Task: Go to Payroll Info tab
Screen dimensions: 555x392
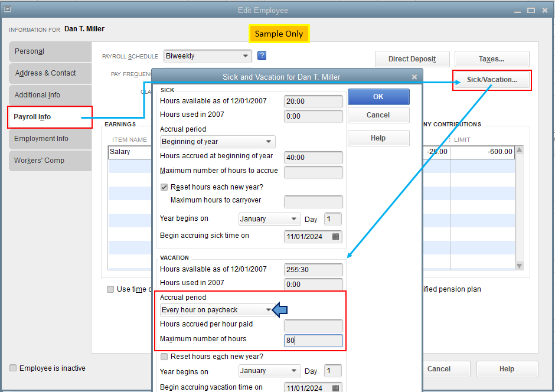Action: point(50,117)
